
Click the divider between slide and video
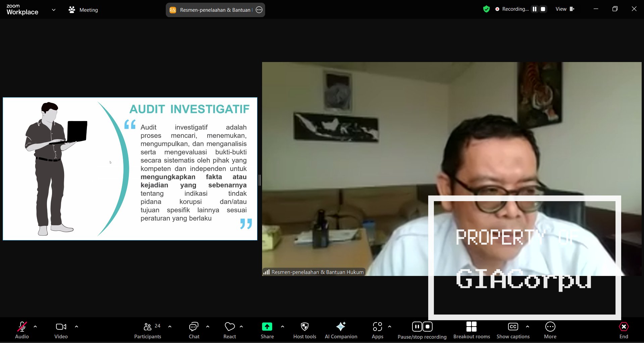coord(259,180)
